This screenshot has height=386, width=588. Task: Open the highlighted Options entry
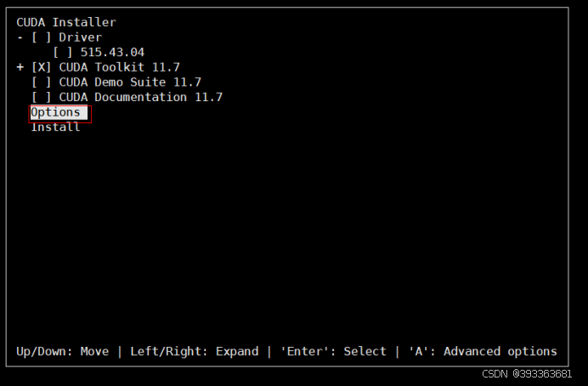(59, 112)
